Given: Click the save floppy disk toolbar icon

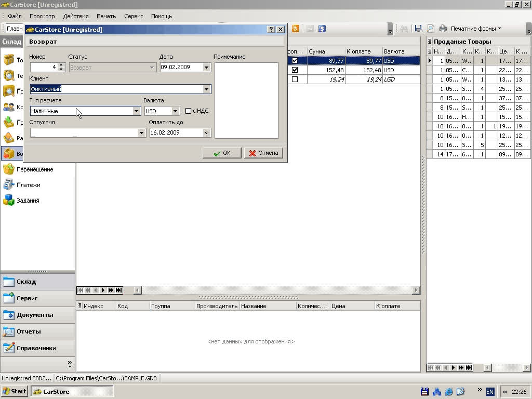Looking at the screenshot, I should point(418,29).
